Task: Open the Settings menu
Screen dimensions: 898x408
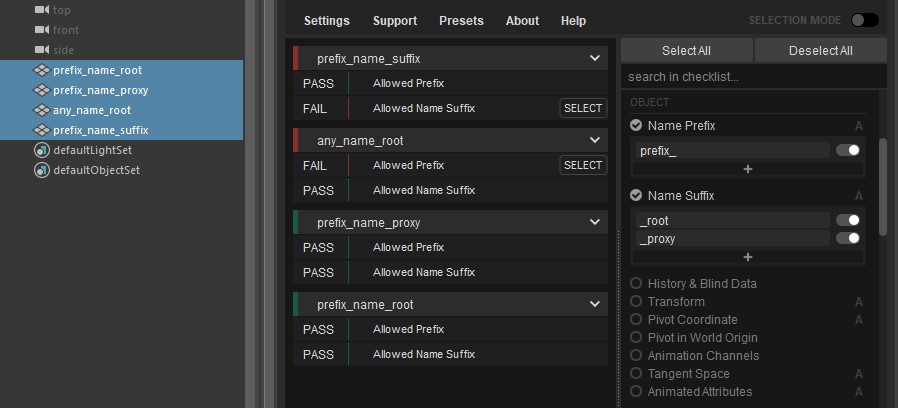Action: 326,21
